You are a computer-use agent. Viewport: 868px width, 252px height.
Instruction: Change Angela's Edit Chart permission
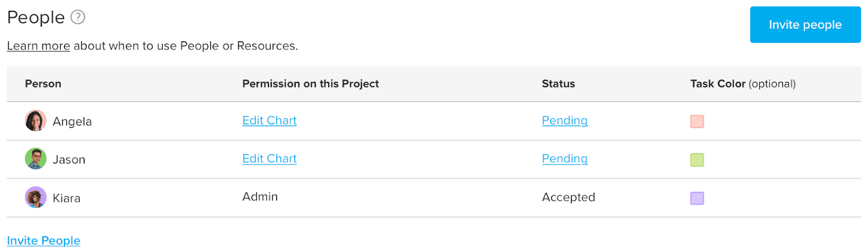pos(269,121)
